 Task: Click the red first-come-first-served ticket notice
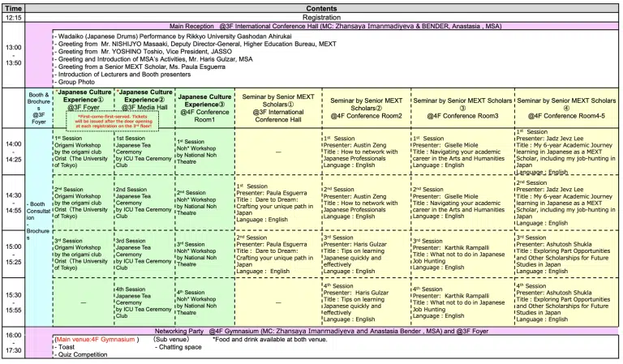click(x=113, y=122)
